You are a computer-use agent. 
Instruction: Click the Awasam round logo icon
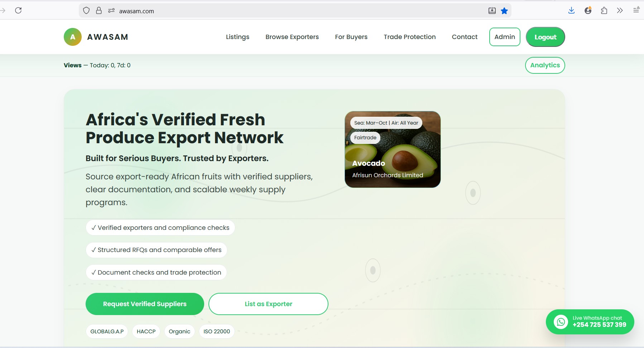(73, 37)
